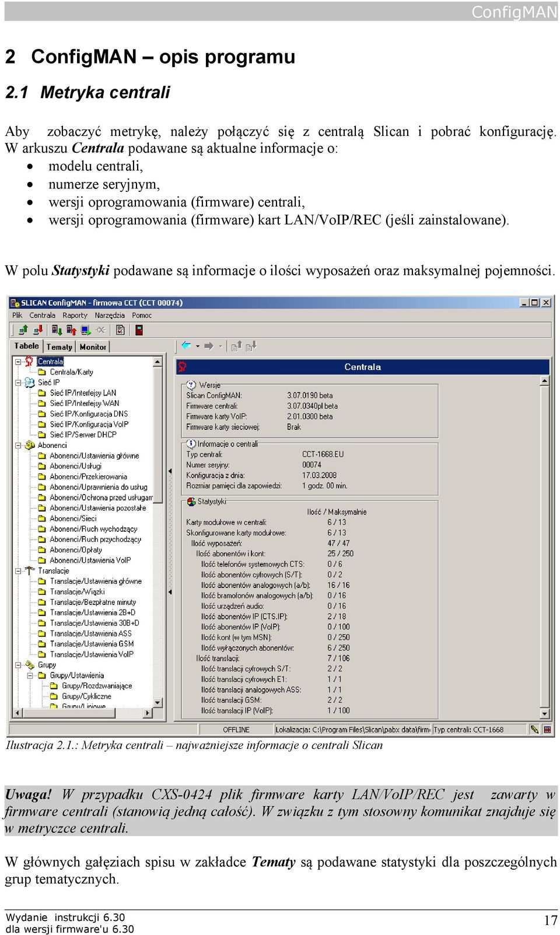
Task: Select Translacje/Wiązki in the tree
Action: pyautogui.click(x=77, y=591)
